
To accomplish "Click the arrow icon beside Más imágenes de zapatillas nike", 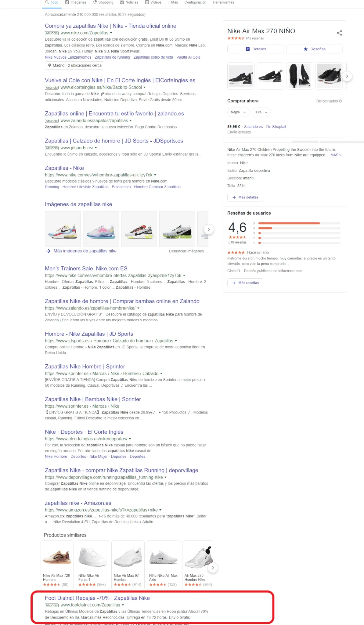I will point(48,251).
